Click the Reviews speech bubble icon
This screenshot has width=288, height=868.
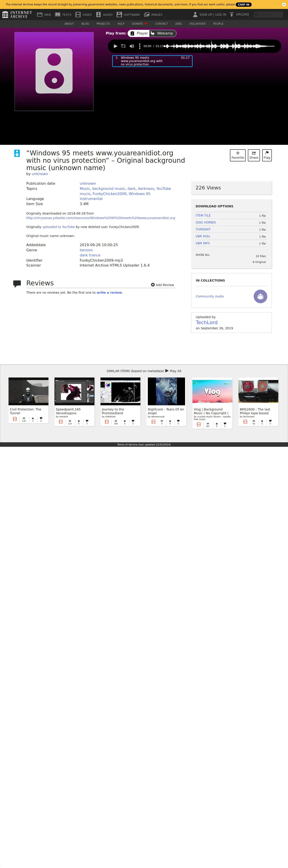coord(17,284)
